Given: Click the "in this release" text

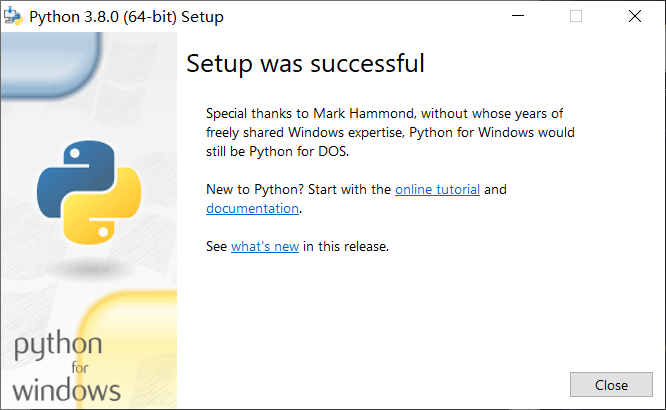Looking at the screenshot, I should tap(346, 246).
